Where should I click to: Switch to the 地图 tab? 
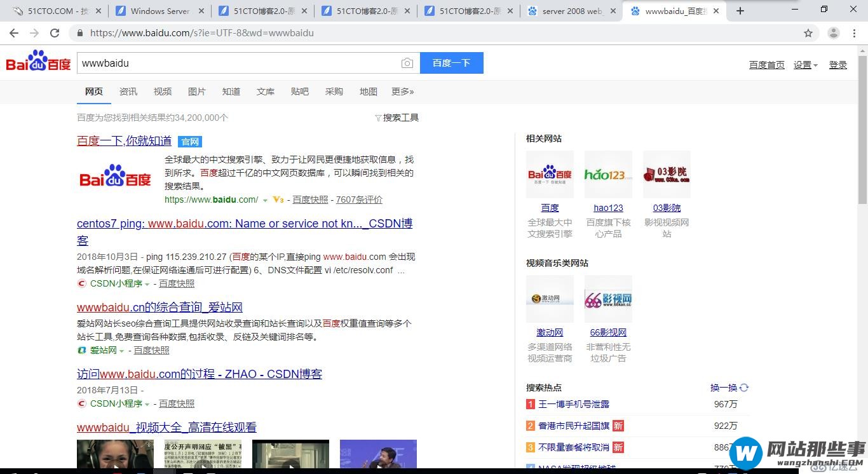(x=369, y=91)
